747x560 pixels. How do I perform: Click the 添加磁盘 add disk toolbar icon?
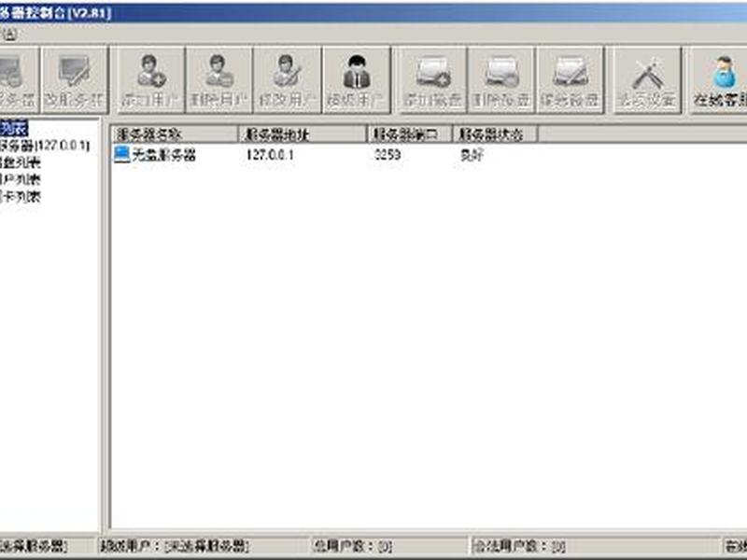pos(432,80)
